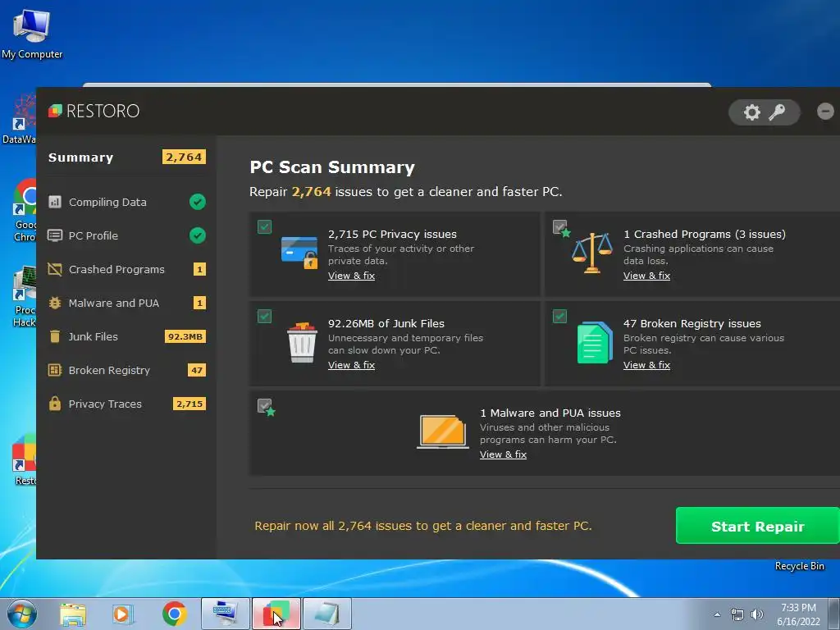Click the Show desktop button
This screenshot has width=840, height=630.
tap(833, 614)
